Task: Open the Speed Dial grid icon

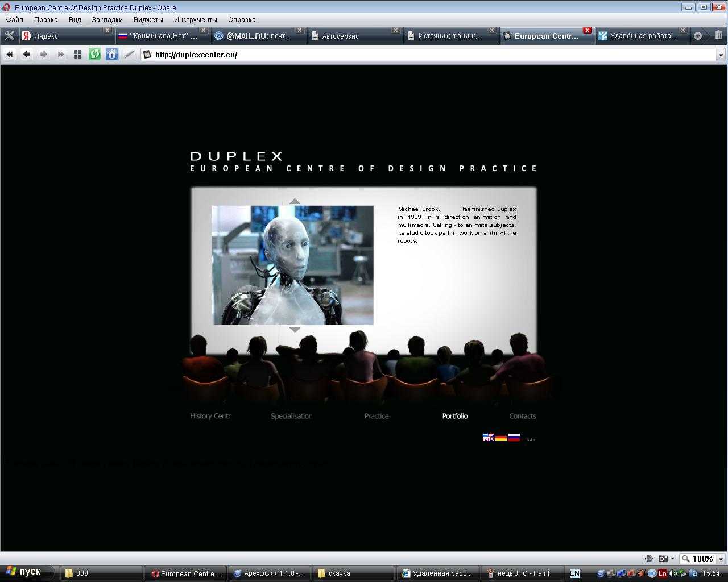Action: [78, 55]
